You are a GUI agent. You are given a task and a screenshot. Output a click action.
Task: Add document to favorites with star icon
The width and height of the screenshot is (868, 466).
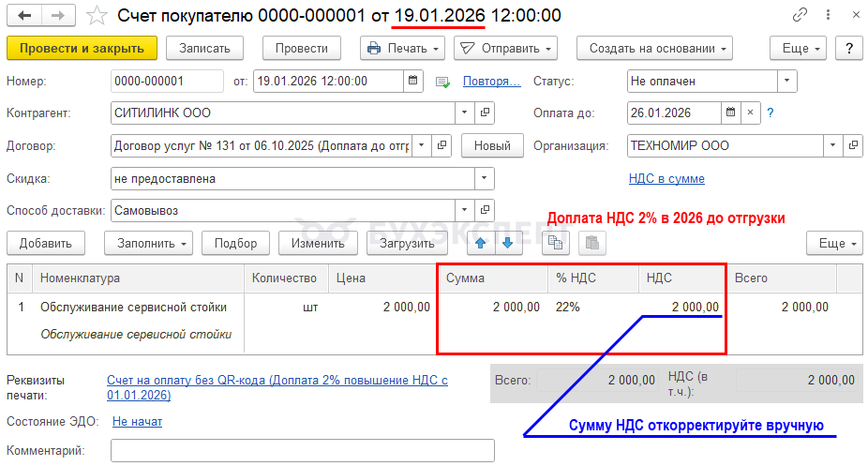(x=97, y=16)
